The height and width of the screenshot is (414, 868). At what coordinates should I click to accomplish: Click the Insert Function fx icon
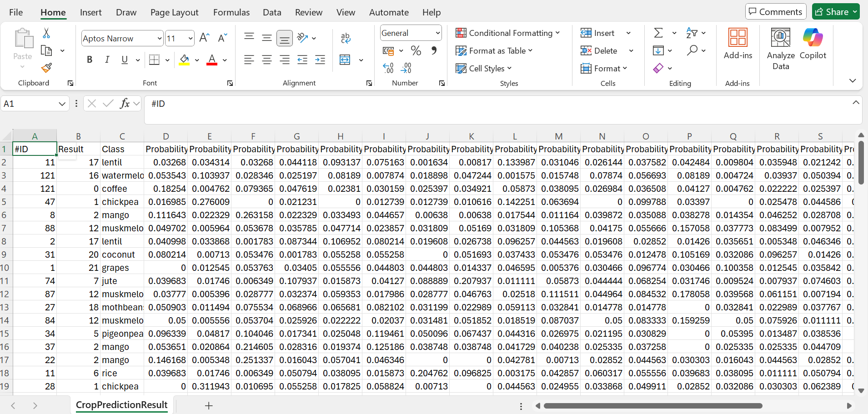click(x=124, y=104)
